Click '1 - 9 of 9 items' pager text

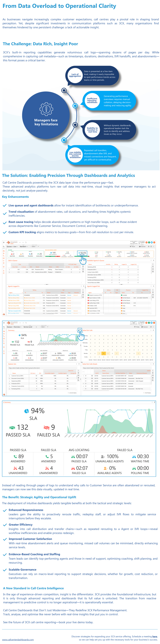point(147,393)
